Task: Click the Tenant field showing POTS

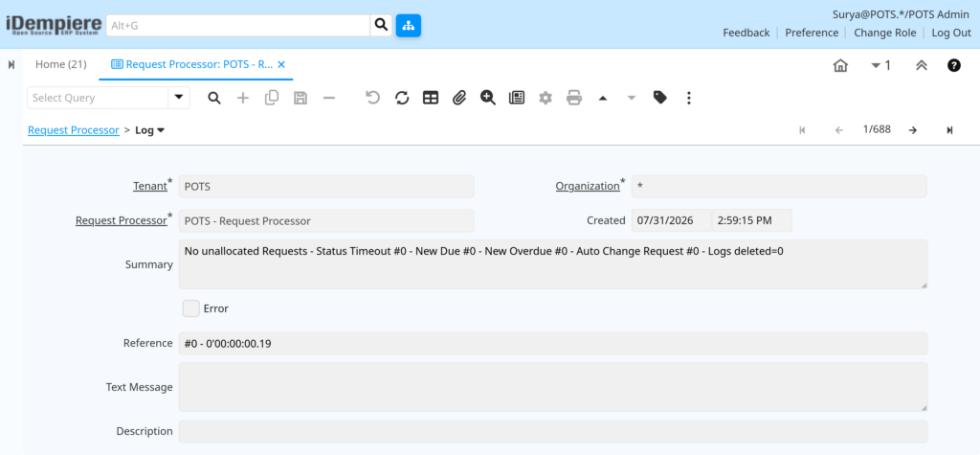Action: (326, 187)
